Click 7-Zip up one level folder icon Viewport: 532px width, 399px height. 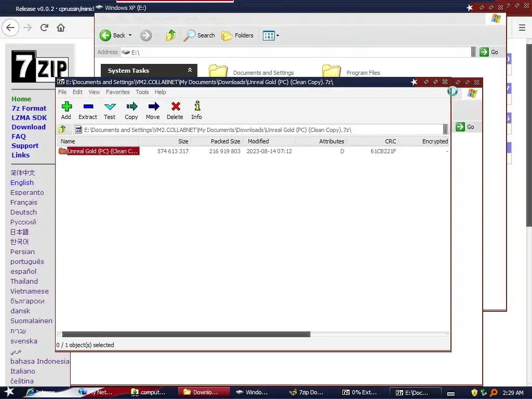pyautogui.click(x=62, y=129)
